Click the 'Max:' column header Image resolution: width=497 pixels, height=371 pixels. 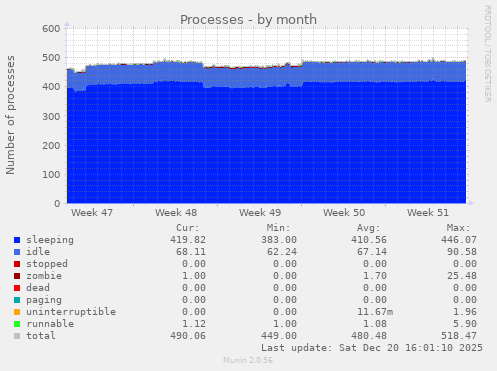458,228
